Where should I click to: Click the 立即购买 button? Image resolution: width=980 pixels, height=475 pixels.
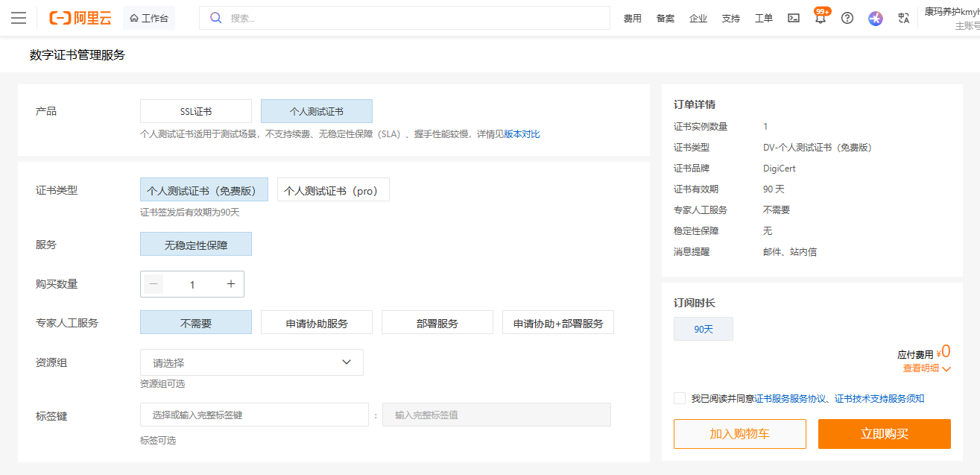(884, 434)
